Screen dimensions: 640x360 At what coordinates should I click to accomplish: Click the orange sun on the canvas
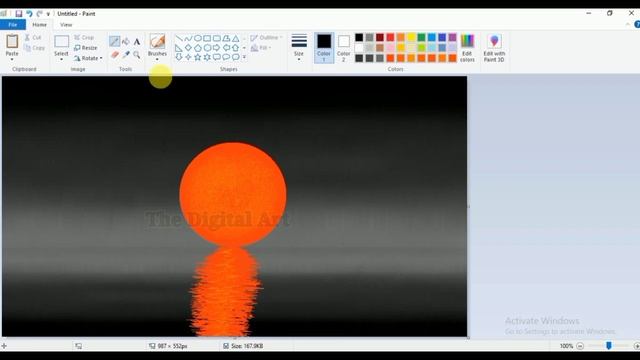[233, 194]
